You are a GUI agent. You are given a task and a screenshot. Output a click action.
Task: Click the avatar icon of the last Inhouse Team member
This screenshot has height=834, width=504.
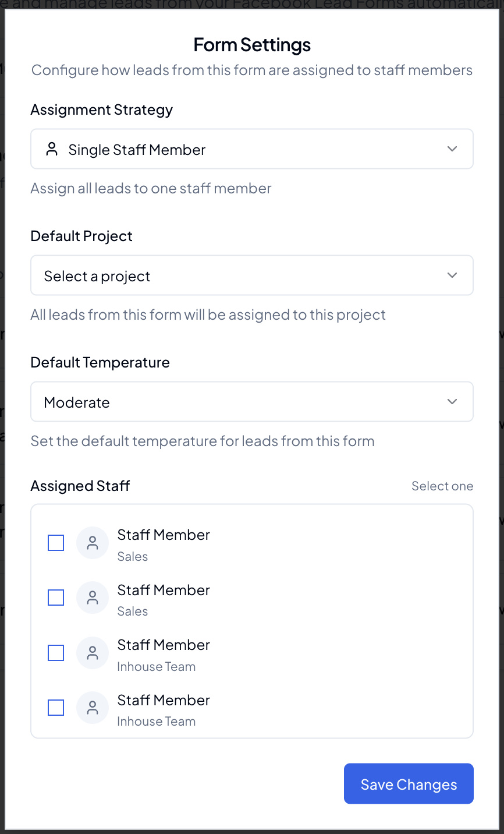(x=92, y=707)
